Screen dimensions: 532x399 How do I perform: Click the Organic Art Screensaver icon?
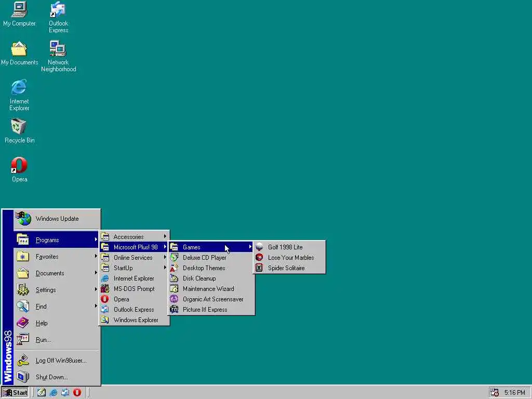click(x=174, y=299)
